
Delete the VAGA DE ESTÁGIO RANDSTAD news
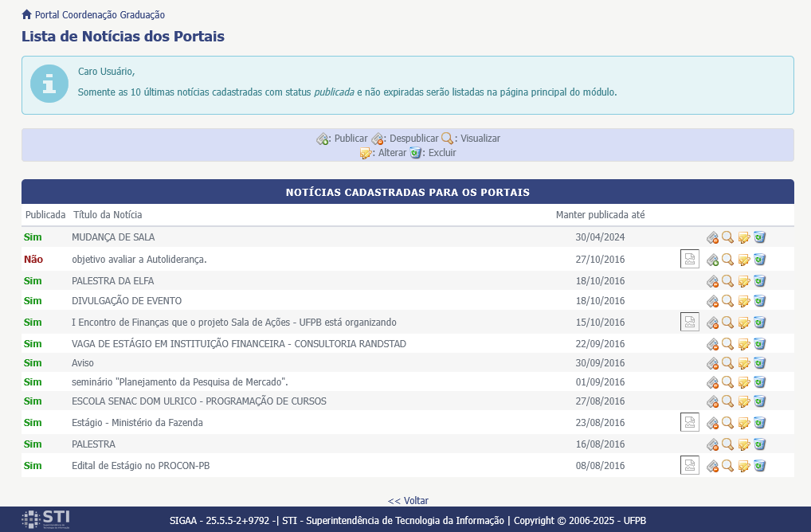pos(759,344)
